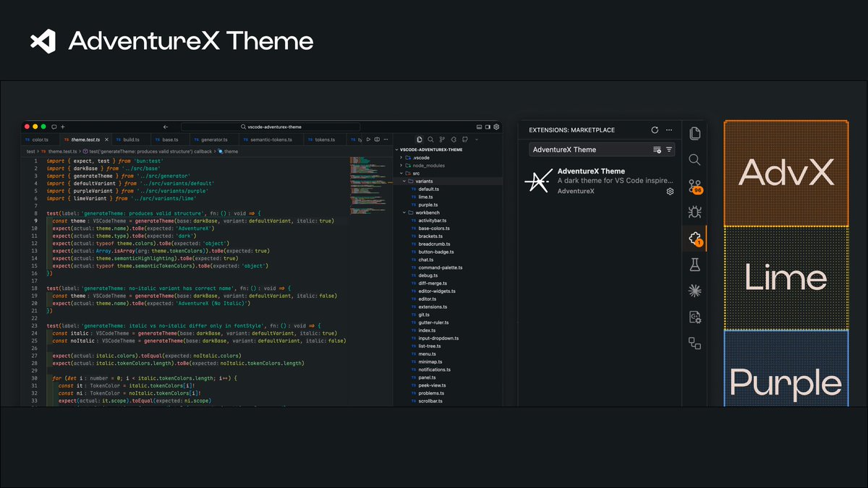Split the editor to the right
The height and width of the screenshot is (488, 868).
tap(377, 140)
